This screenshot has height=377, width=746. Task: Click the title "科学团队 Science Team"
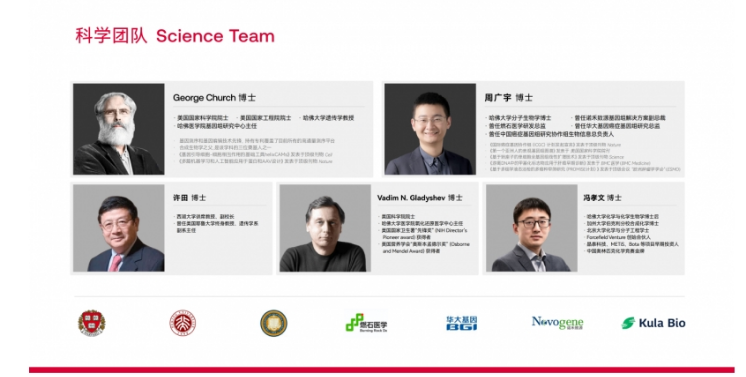coord(175,36)
